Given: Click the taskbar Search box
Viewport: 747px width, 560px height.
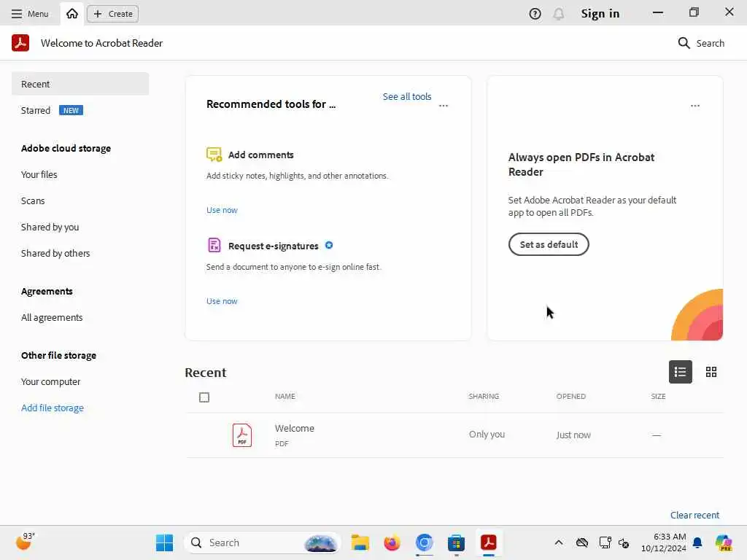Looking at the screenshot, I should (x=263, y=542).
